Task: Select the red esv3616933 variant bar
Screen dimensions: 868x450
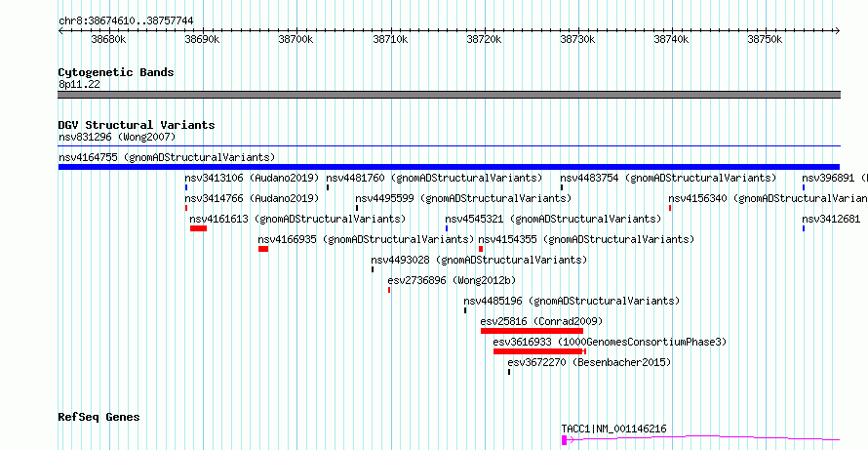Action: (538, 351)
